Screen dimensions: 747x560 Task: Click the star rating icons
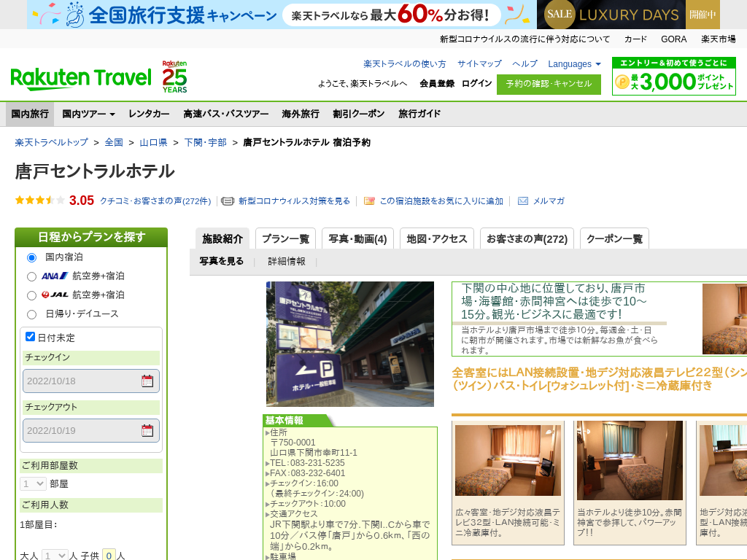(40, 201)
